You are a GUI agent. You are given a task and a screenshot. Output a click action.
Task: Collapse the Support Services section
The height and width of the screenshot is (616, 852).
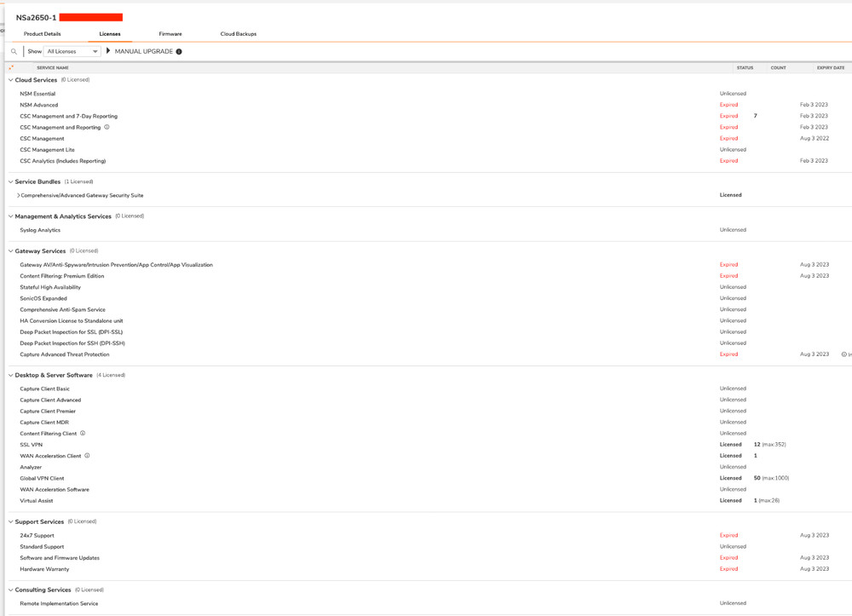pos(10,521)
